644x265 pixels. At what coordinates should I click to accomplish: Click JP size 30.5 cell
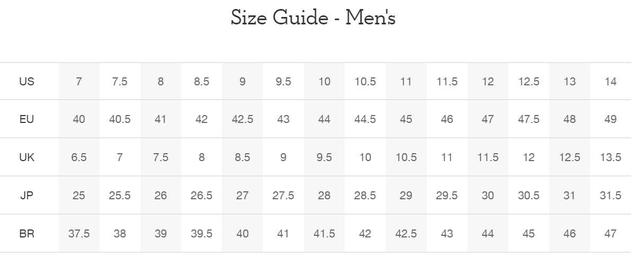tap(529, 196)
